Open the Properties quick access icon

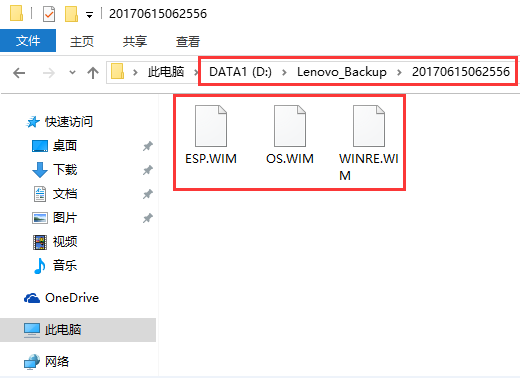[x=49, y=14]
